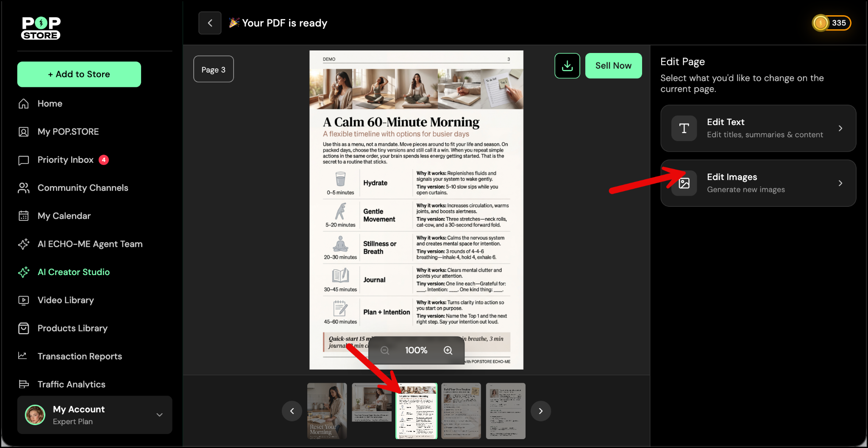Screen dimensions: 868x448
Task: Click previous thumbnails arrow button
Action: tap(292, 411)
